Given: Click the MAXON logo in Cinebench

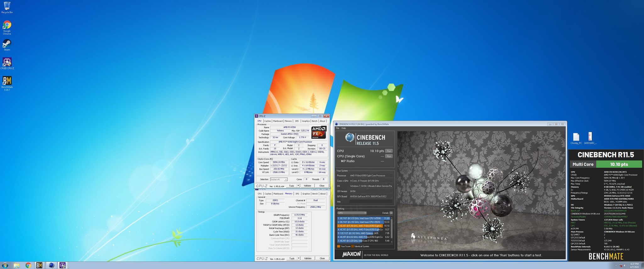Looking at the screenshot, I should coord(352,254).
